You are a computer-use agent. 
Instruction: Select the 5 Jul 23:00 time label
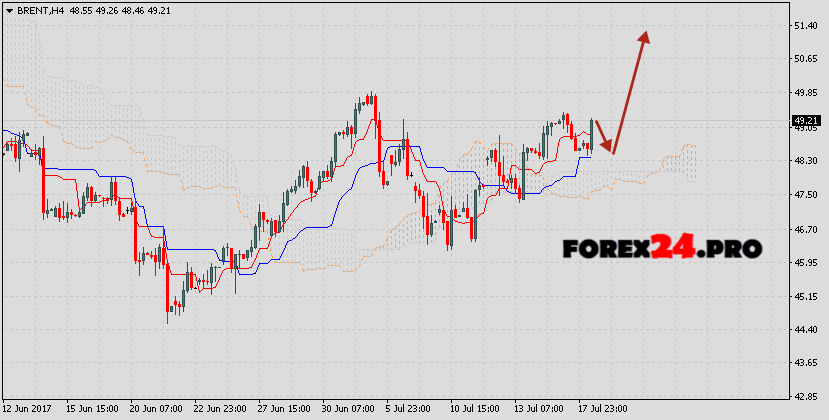click(x=409, y=410)
